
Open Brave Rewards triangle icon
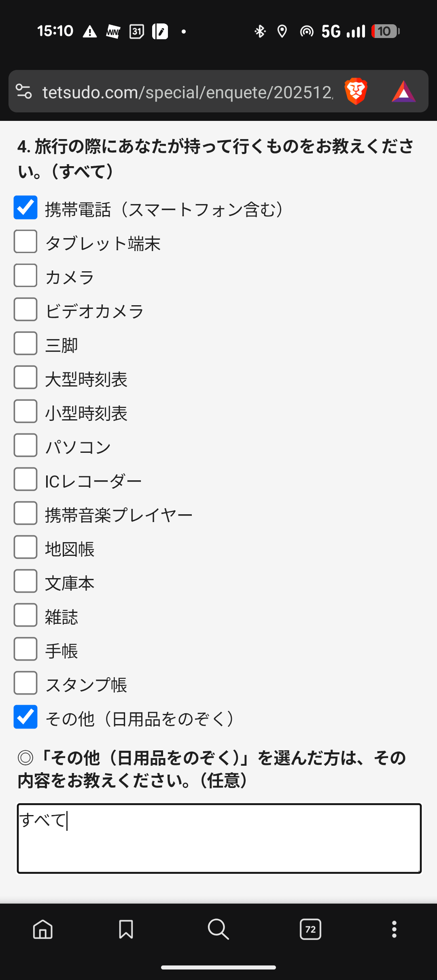click(403, 92)
